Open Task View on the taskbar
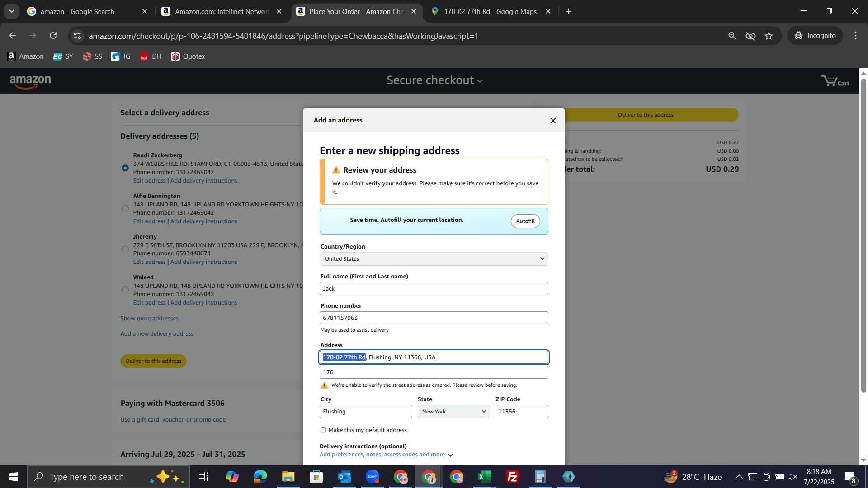 pyautogui.click(x=203, y=477)
